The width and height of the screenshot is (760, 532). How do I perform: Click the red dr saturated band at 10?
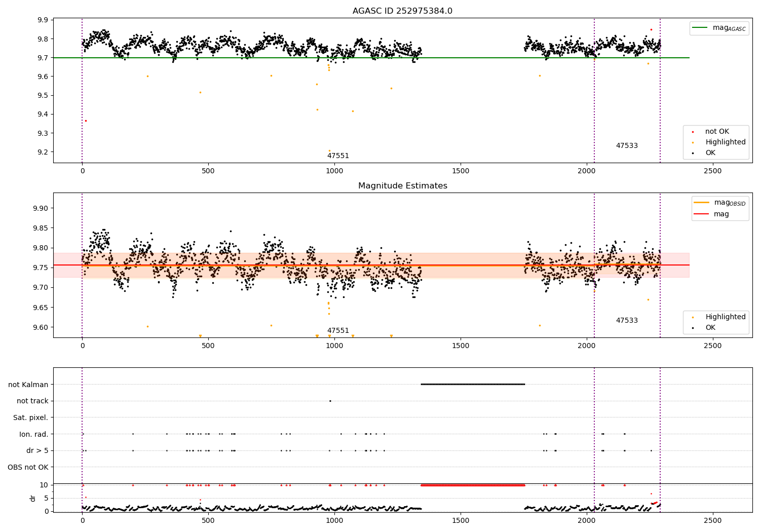[473, 485]
